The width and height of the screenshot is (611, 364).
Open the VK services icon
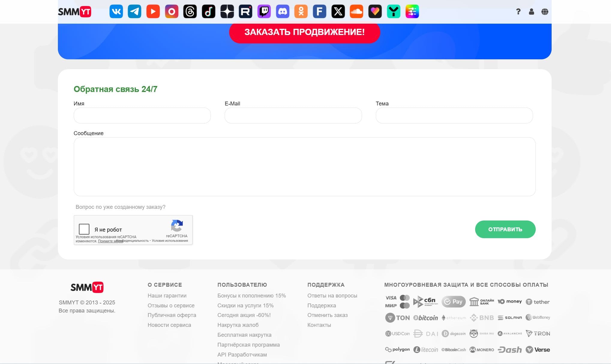click(x=116, y=12)
